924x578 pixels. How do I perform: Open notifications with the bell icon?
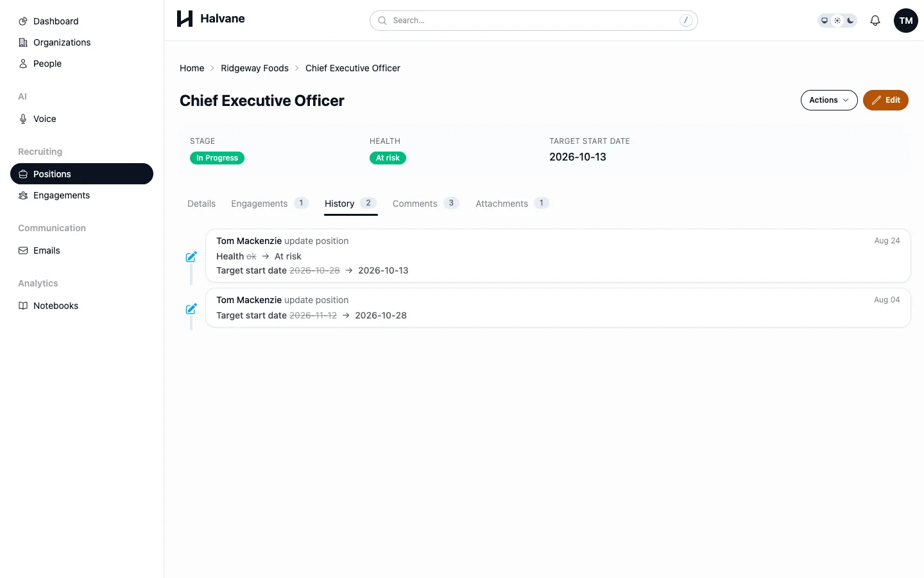tap(875, 21)
